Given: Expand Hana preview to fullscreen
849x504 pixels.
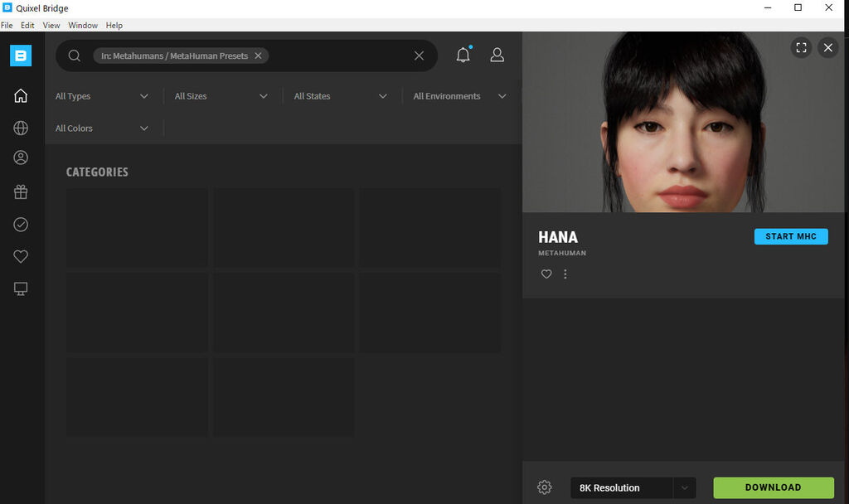Looking at the screenshot, I should pyautogui.click(x=802, y=47).
